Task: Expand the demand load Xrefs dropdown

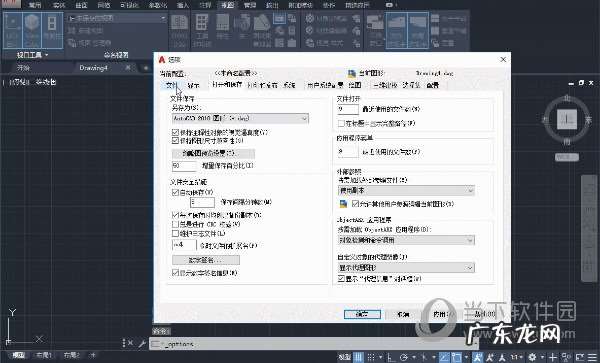Action: tap(406, 190)
